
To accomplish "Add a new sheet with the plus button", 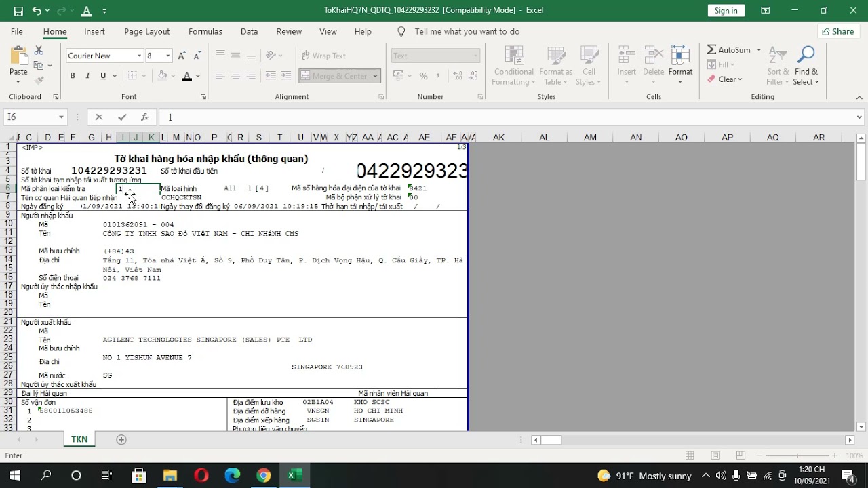I will (121, 439).
